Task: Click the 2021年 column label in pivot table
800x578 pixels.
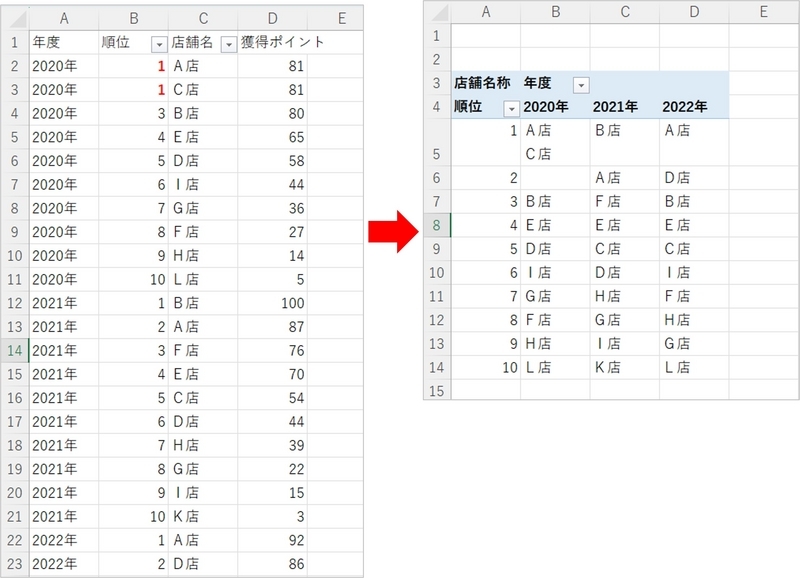Action: pos(624,106)
